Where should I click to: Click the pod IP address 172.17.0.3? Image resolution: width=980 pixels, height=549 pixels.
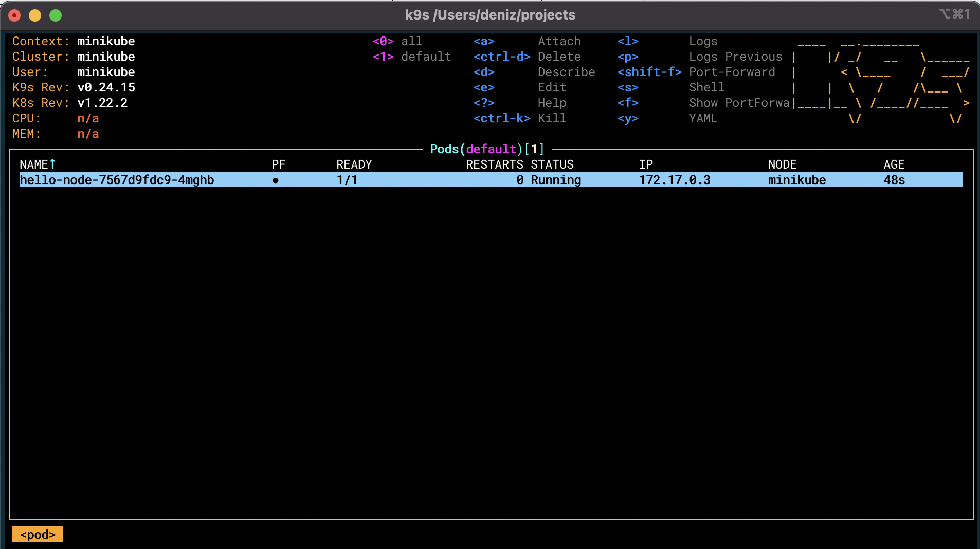tap(675, 180)
